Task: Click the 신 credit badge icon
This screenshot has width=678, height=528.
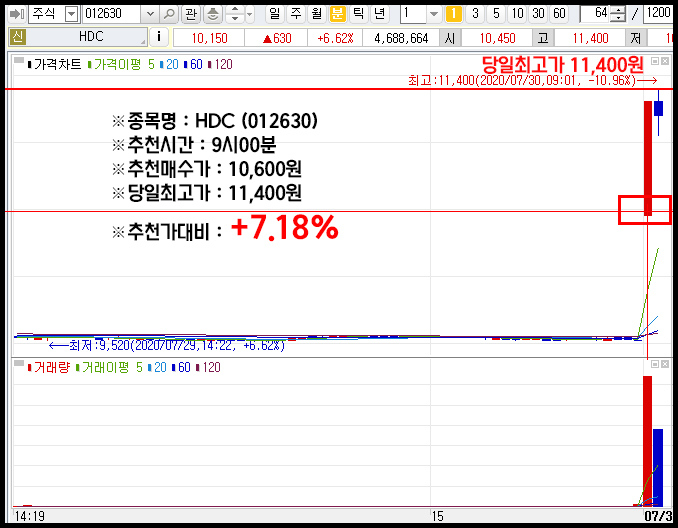Action: (17, 37)
